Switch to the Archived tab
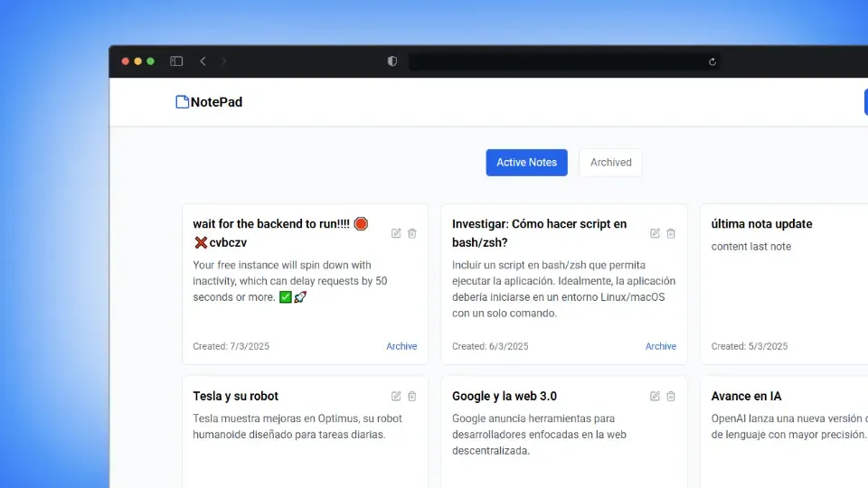 610,163
